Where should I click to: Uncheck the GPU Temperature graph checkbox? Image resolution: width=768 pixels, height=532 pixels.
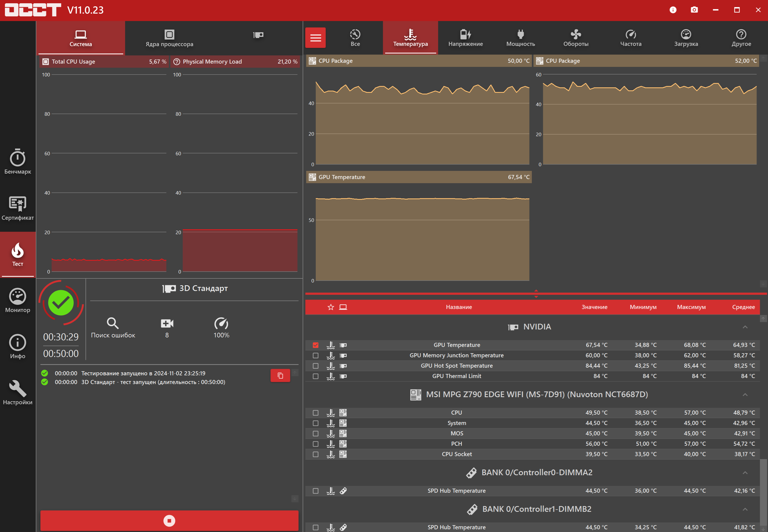(x=315, y=345)
